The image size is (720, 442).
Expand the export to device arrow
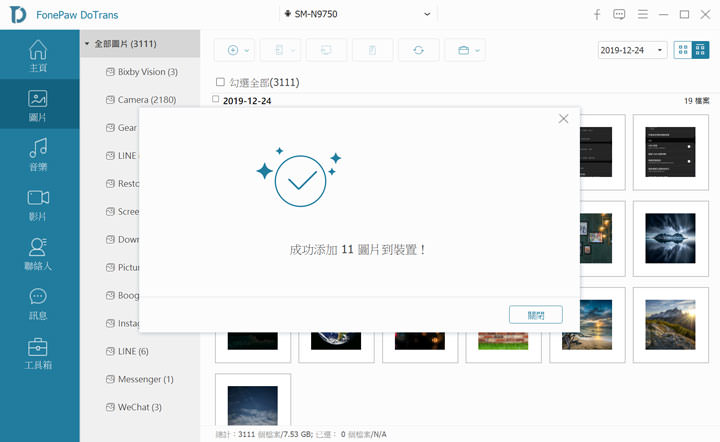(x=292, y=50)
